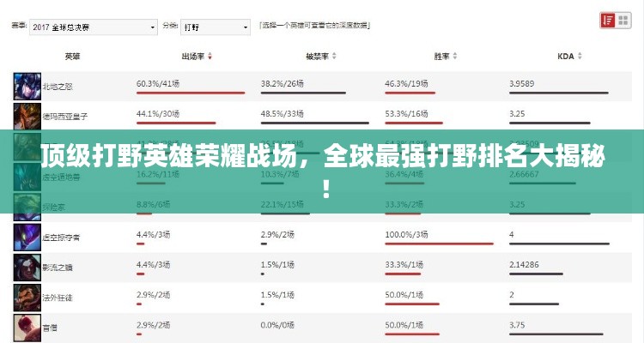This screenshot has width=644, height=343.
Task: Click the 2.9%/2场 ban rate cell
Action: point(277,235)
